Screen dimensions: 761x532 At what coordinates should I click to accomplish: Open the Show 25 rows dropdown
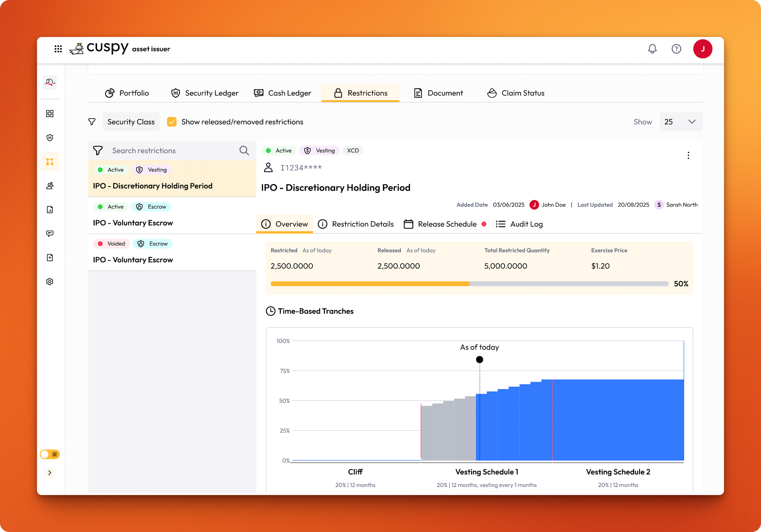[681, 122]
